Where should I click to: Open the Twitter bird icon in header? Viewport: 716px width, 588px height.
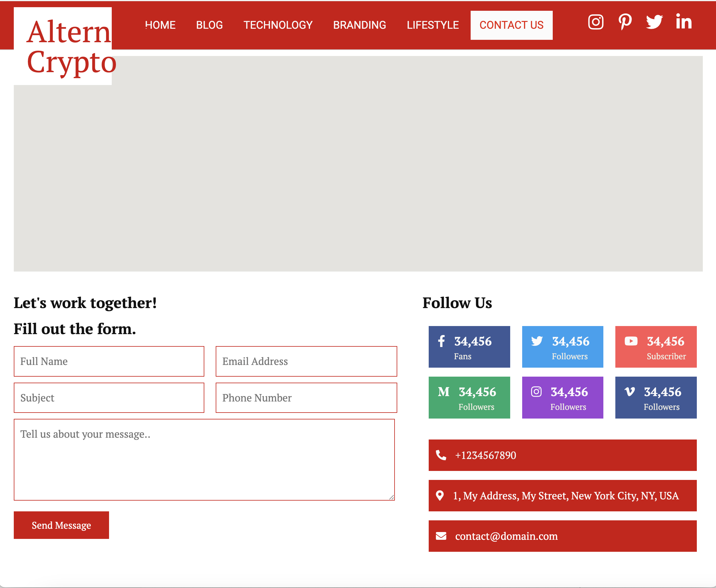click(654, 22)
